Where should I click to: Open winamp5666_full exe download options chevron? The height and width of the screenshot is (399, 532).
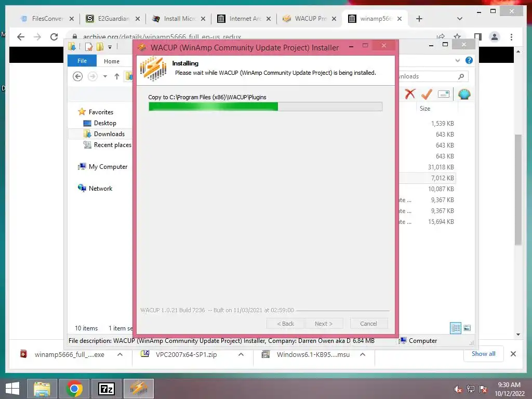[x=120, y=354]
